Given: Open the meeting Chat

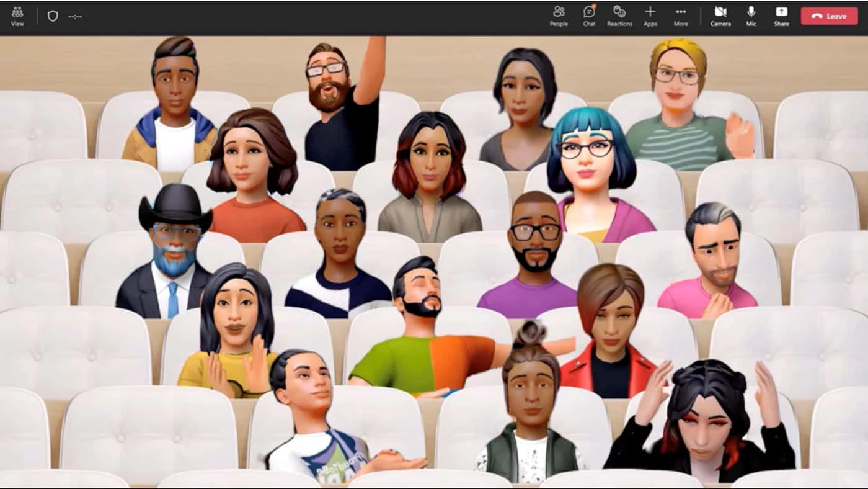Looking at the screenshot, I should click(x=589, y=16).
